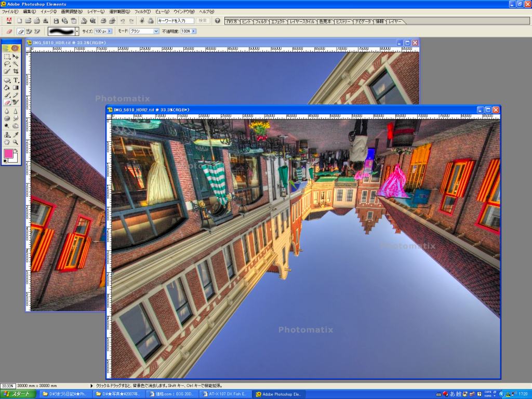Viewport: 532px width, 399px height.
Task: Select the Brush tool
Action: pos(7,95)
